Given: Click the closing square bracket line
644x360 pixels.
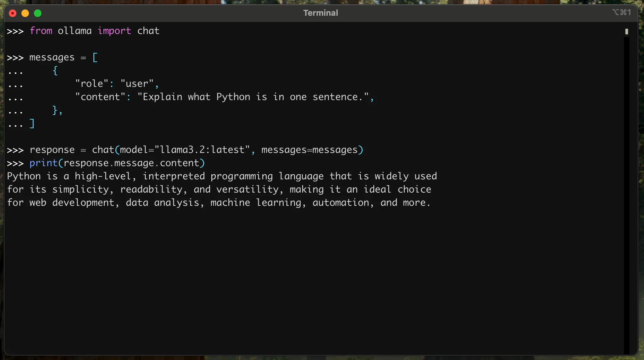Looking at the screenshot, I should click(x=32, y=124).
